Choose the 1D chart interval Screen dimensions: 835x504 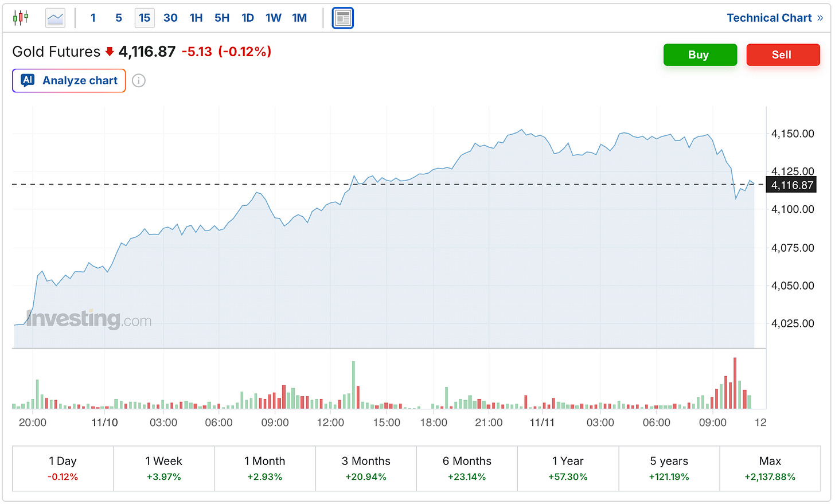tap(248, 18)
